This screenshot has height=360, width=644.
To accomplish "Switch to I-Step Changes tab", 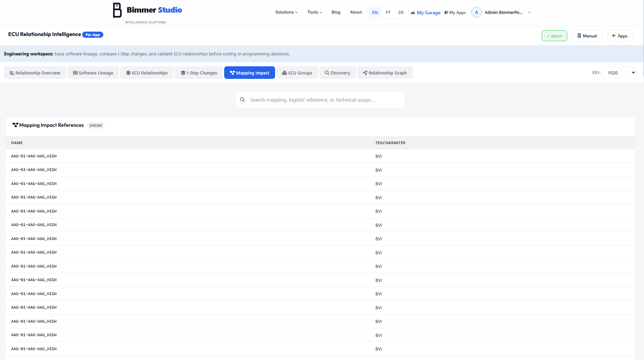I will tap(199, 73).
